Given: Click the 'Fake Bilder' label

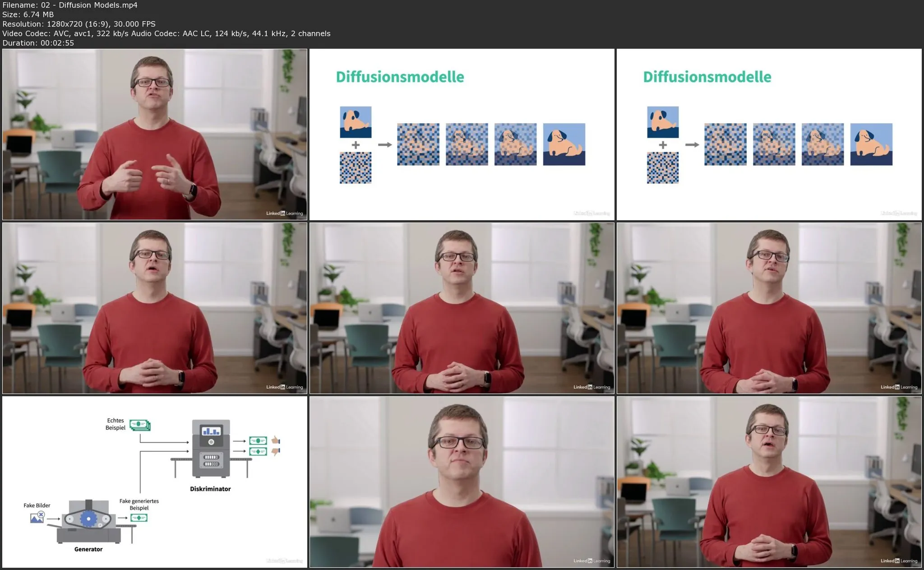Looking at the screenshot, I should (x=37, y=505).
